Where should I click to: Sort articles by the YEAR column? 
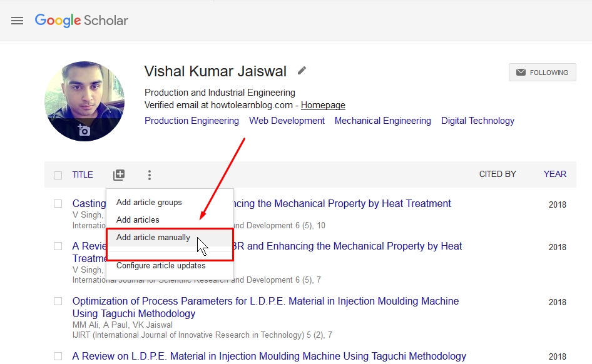554,174
